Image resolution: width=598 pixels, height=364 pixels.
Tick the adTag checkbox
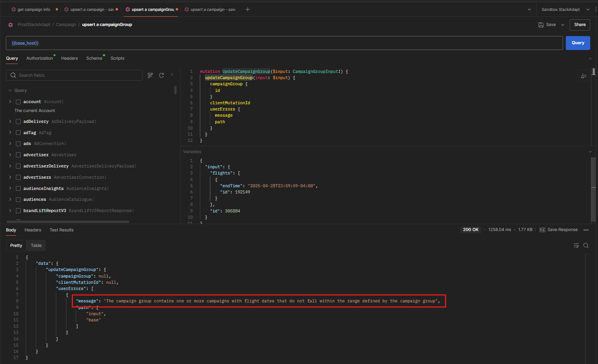18,133
